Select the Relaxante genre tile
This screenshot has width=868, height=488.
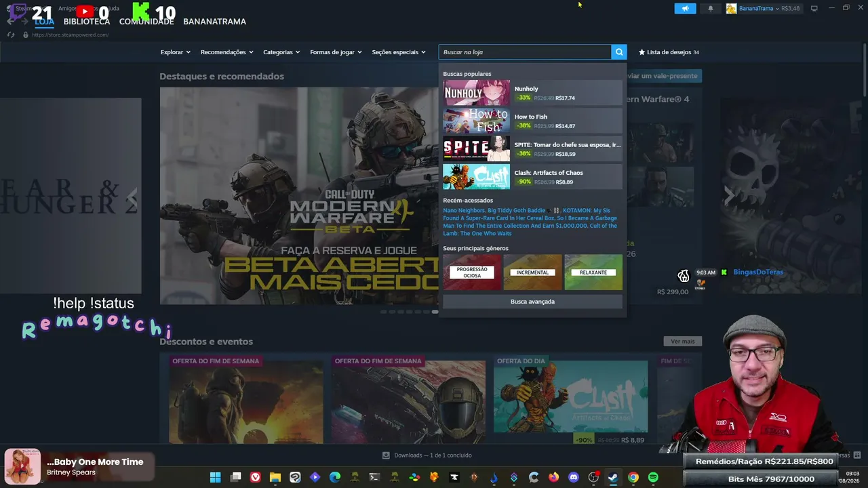pyautogui.click(x=593, y=272)
